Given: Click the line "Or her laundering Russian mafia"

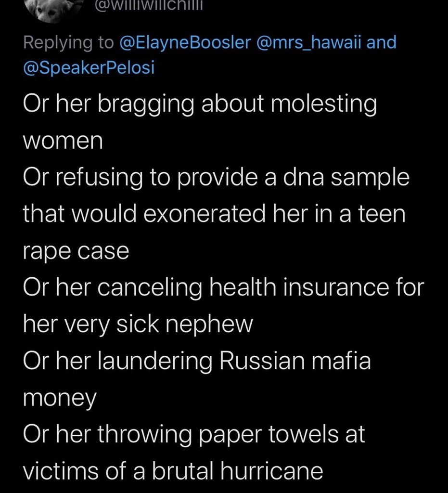Looking at the screenshot, I should pyautogui.click(x=197, y=361).
